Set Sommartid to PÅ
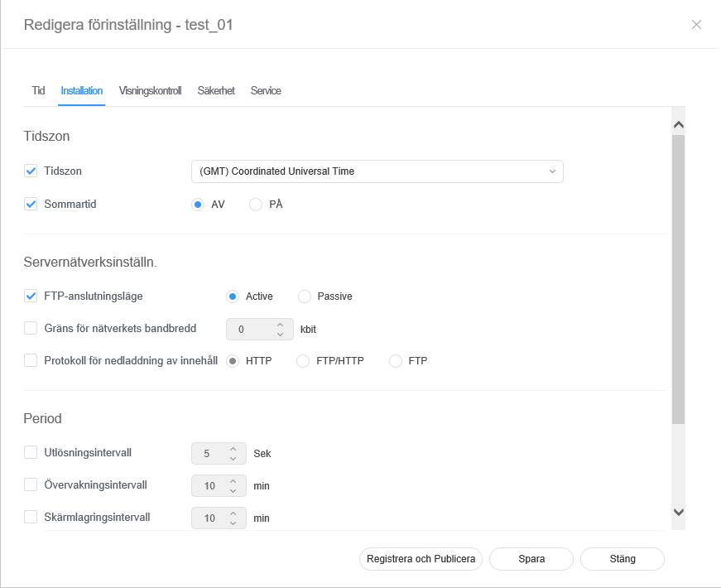The width and height of the screenshot is (721, 588). point(256,205)
